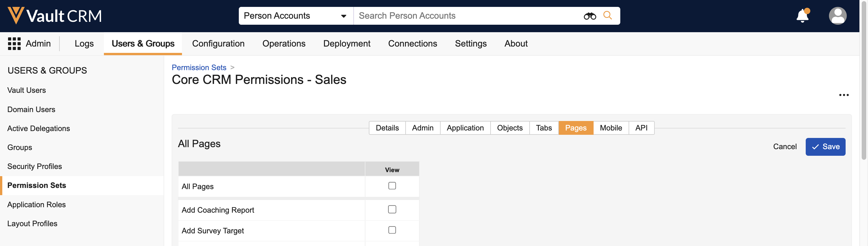This screenshot has width=868, height=246.
Task: Enable View for Add Coaching Report
Action: [392, 210]
